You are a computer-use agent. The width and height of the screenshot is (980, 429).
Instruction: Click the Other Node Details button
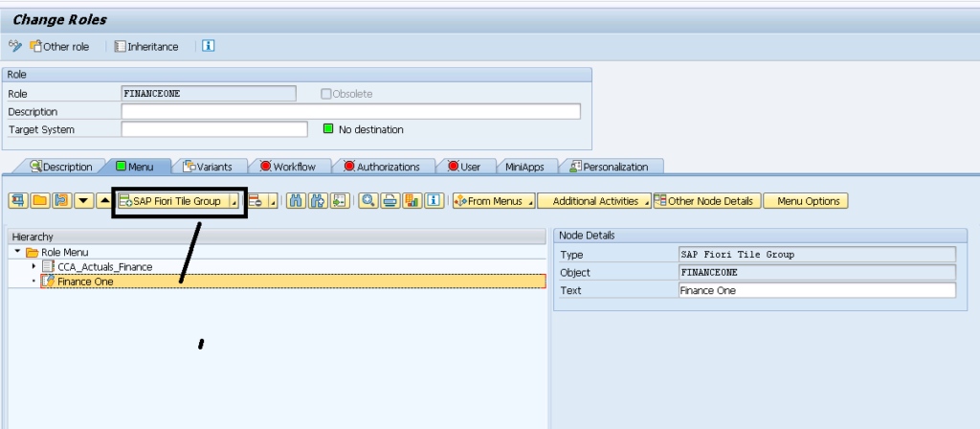[x=706, y=201]
